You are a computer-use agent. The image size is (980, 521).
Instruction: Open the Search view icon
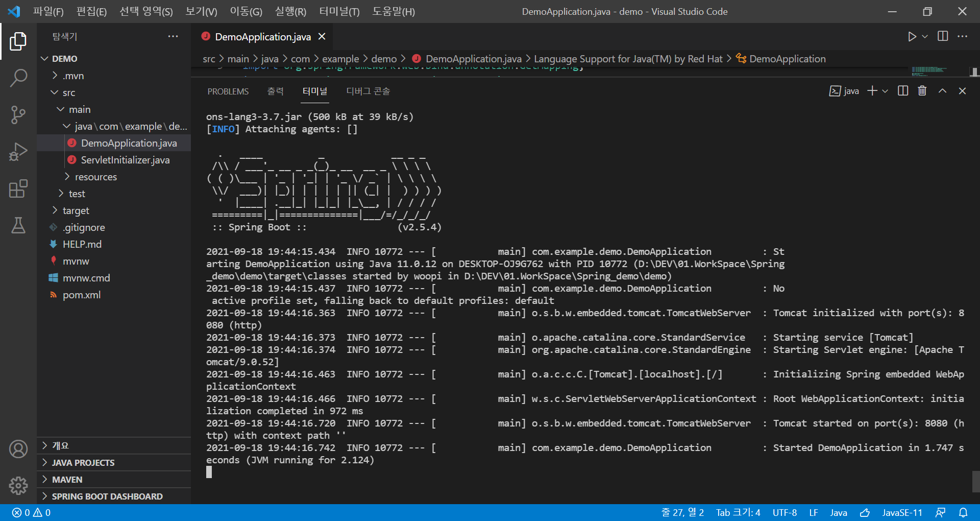18,78
